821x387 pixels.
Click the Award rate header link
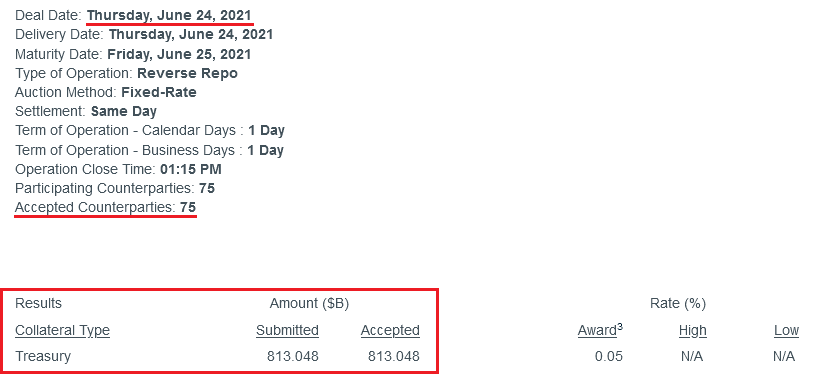coord(600,330)
